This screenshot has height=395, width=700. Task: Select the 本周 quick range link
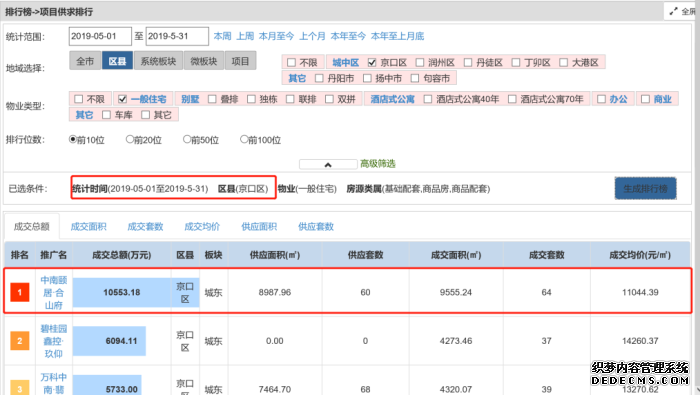click(222, 36)
